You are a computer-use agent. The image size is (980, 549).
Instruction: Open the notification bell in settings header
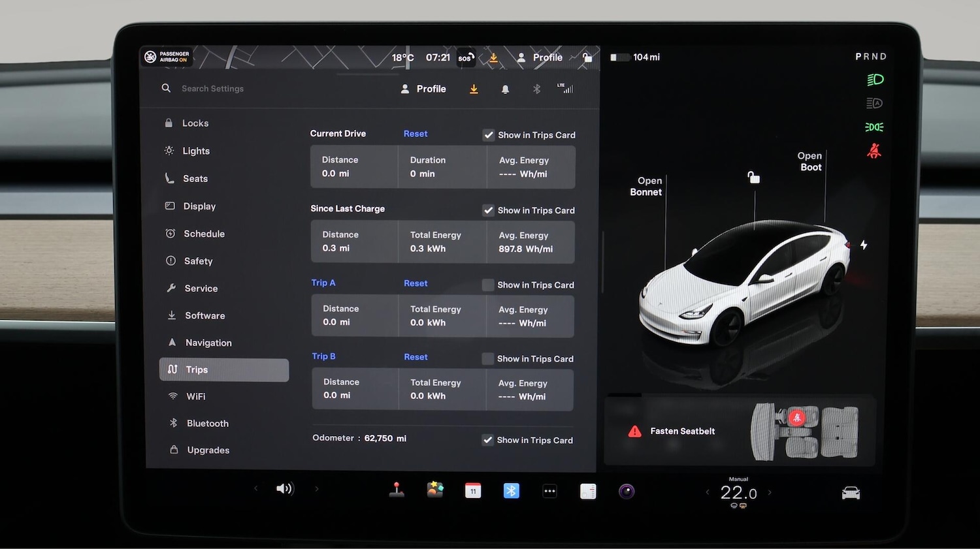pyautogui.click(x=505, y=89)
